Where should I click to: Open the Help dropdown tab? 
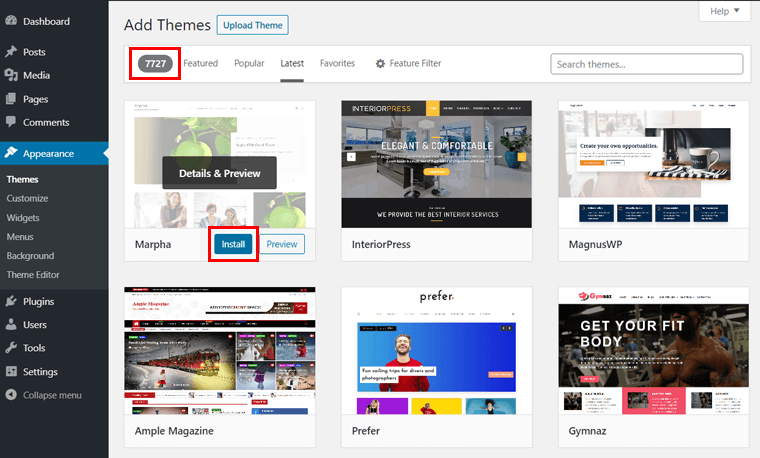tap(724, 11)
